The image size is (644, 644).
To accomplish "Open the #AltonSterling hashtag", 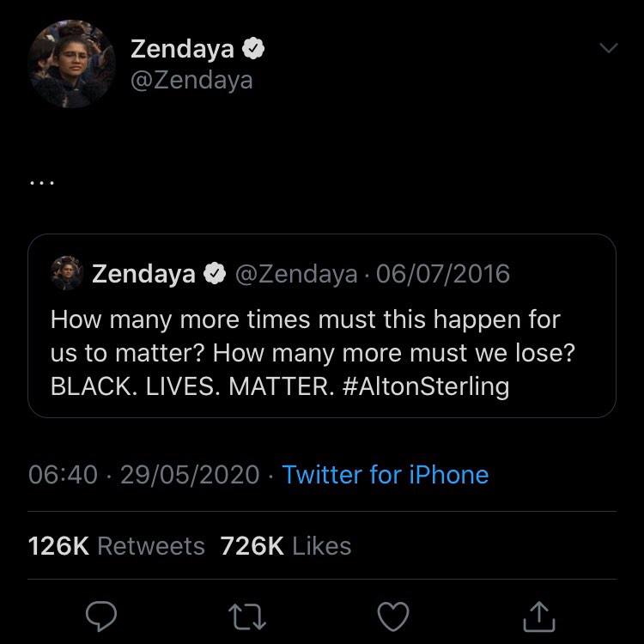I will tap(425, 386).
